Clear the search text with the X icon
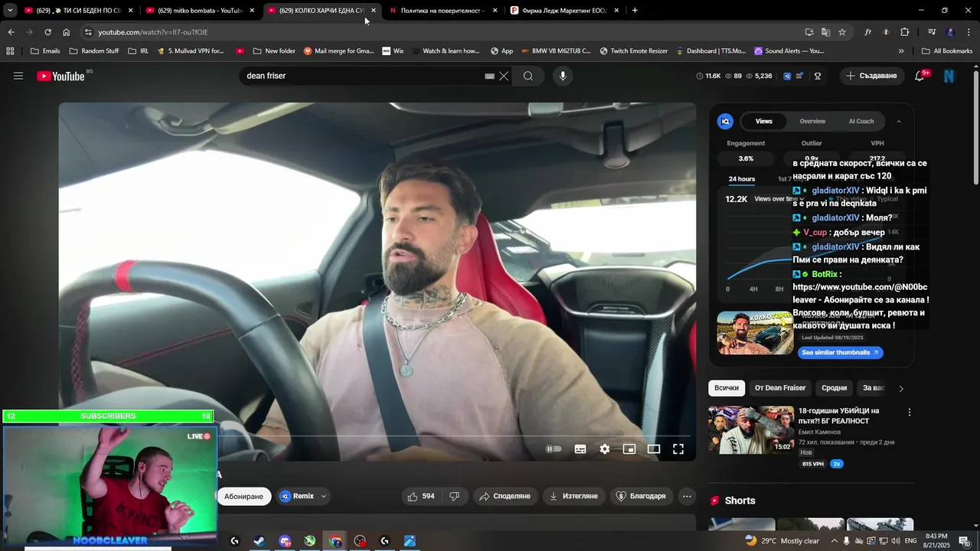This screenshot has height=551, width=980. (x=504, y=76)
